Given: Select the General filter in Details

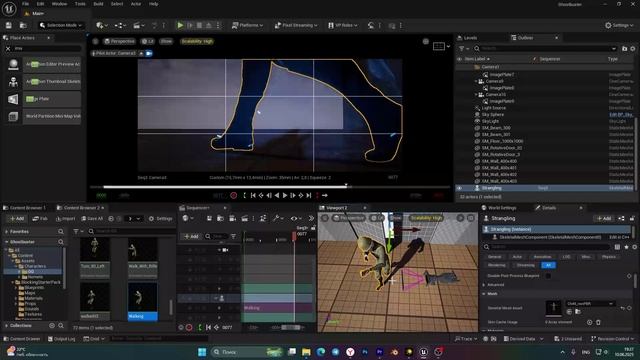Looking at the screenshot, I should coord(495,257).
